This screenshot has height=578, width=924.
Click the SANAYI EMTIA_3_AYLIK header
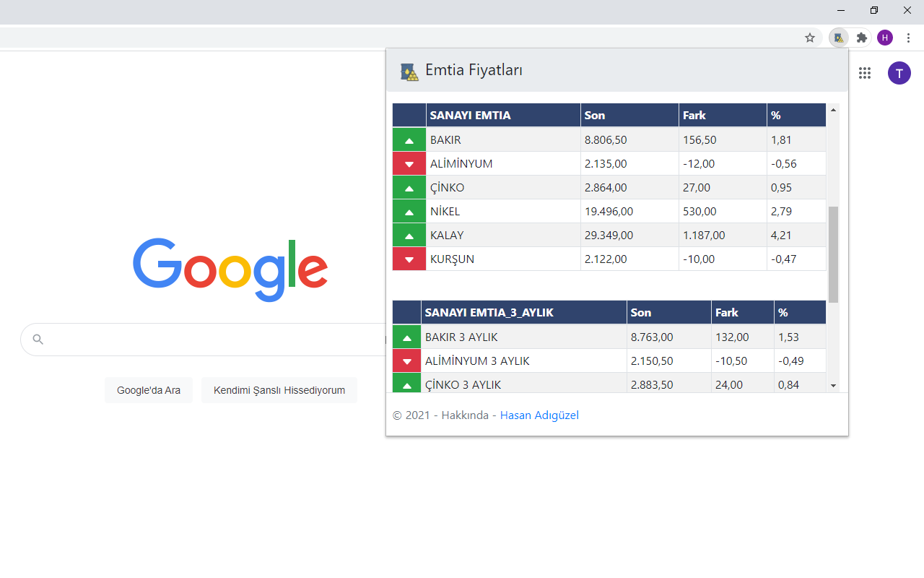click(523, 312)
